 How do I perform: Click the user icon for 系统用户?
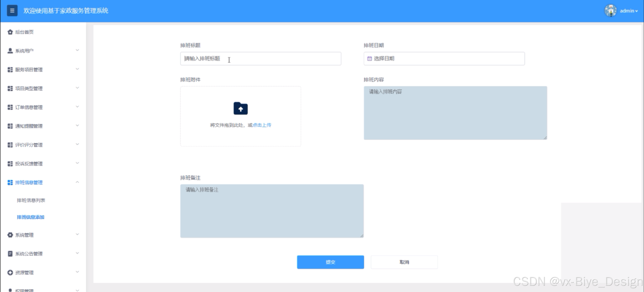point(10,51)
